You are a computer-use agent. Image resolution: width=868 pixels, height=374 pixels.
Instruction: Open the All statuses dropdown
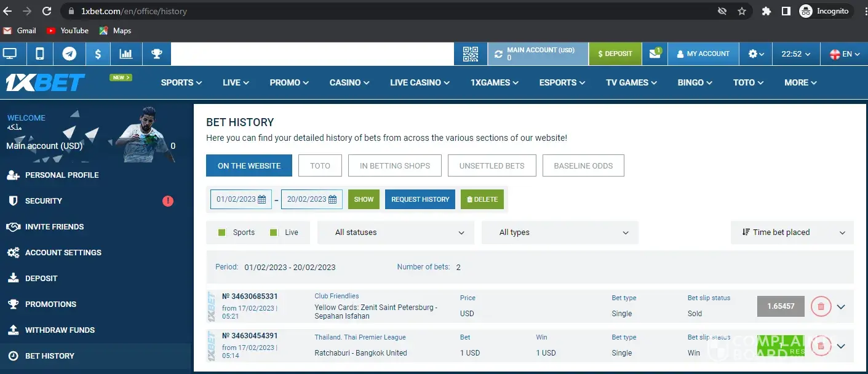pyautogui.click(x=396, y=233)
